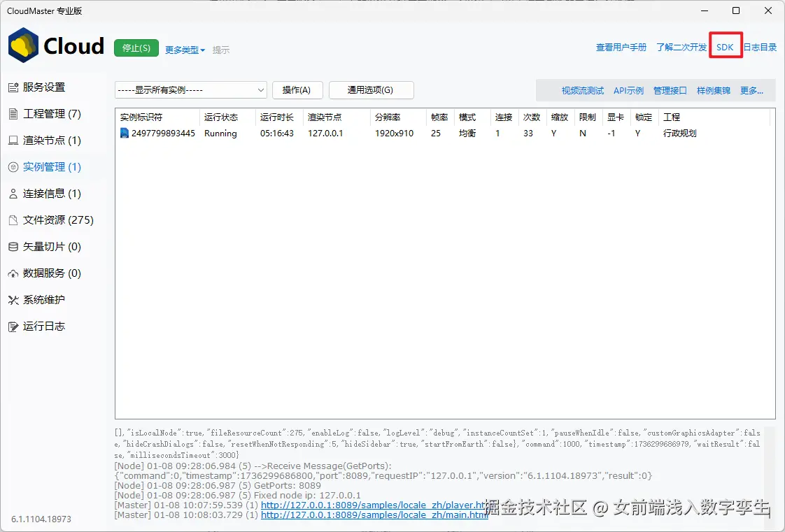
Task: Open 了解二次开发 link
Action: click(681, 48)
